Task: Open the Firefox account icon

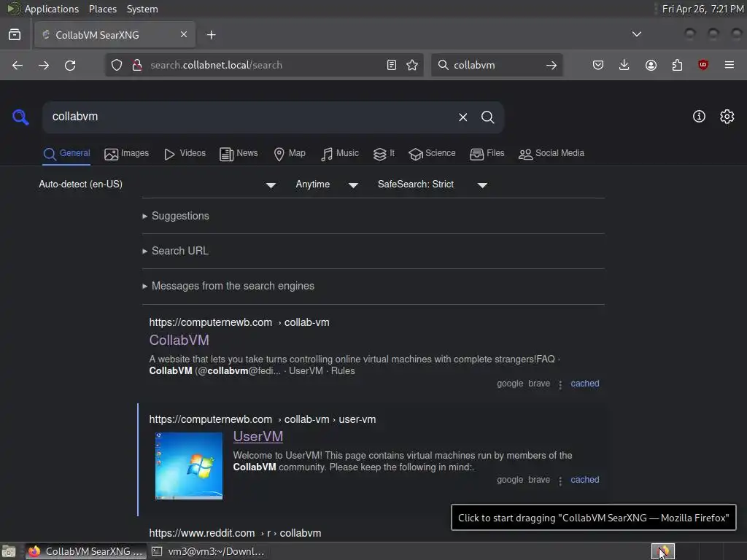Action: tap(651, 65)
